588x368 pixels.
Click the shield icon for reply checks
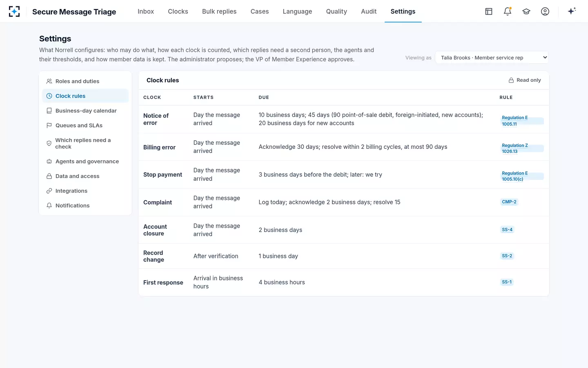(49, 144)
